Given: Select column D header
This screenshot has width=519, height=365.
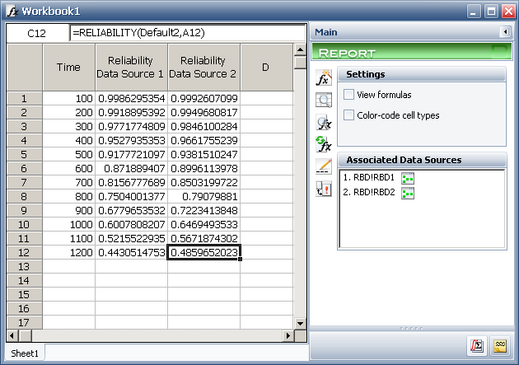Looking at the screenshot, I should 267,67.
